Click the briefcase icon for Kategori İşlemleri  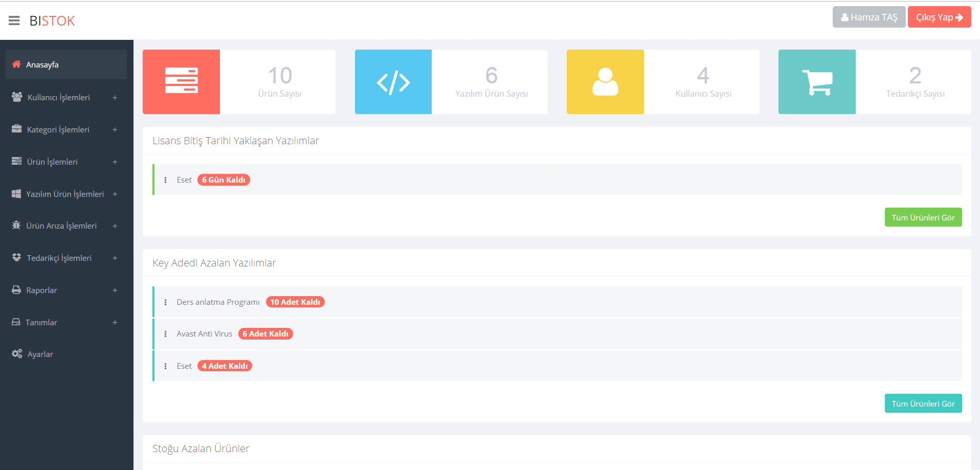point(17,129)
